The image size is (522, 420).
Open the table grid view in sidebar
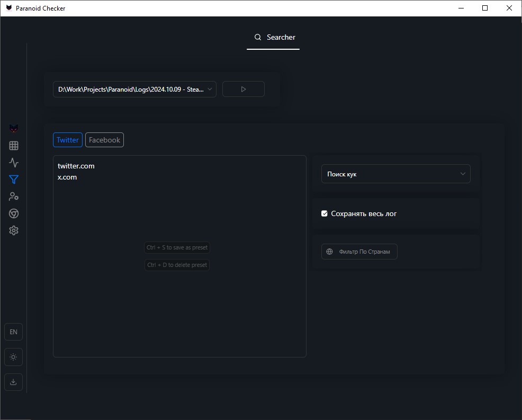click(14, 146)
